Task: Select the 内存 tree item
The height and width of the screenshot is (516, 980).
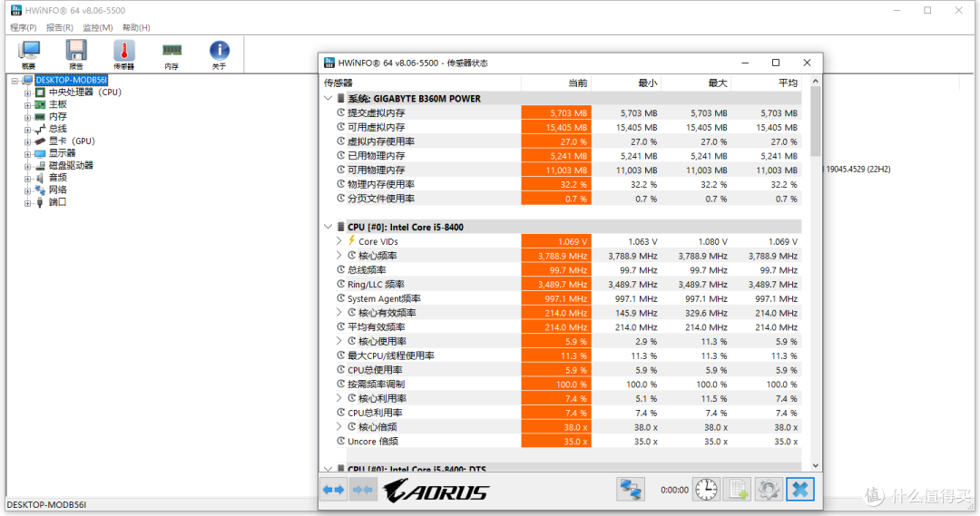Action: (57, 117)
